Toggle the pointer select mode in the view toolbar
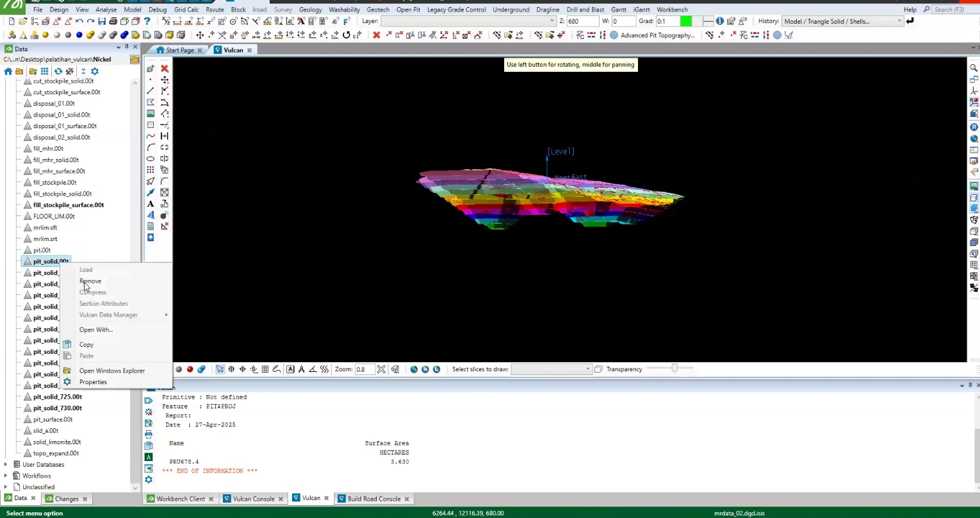 220,369
